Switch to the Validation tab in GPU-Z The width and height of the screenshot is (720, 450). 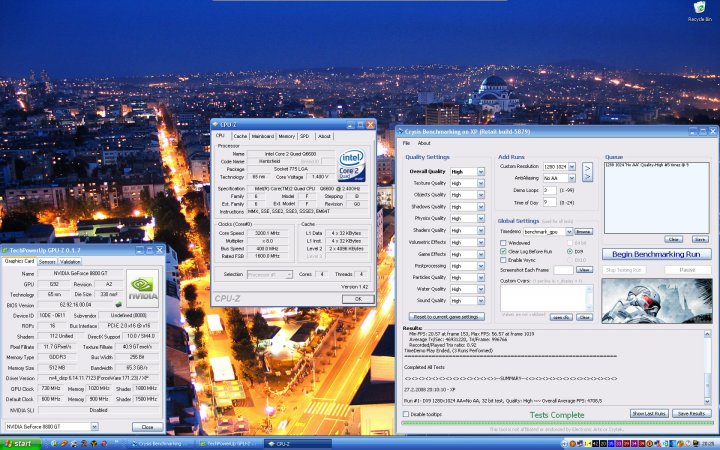click(x=70, y=262)
